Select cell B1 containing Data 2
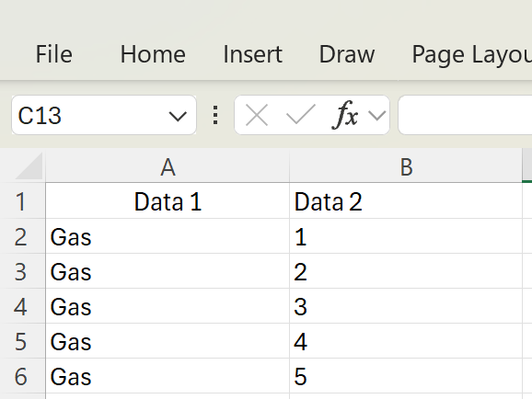The image size is (532, 399). [x=406, y=201]
